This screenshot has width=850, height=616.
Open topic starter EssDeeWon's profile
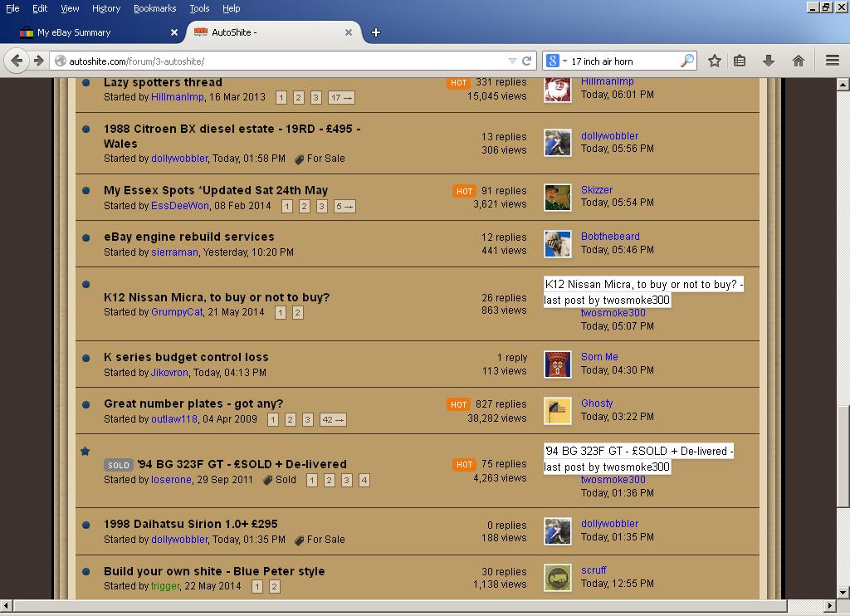coord(180,206)
